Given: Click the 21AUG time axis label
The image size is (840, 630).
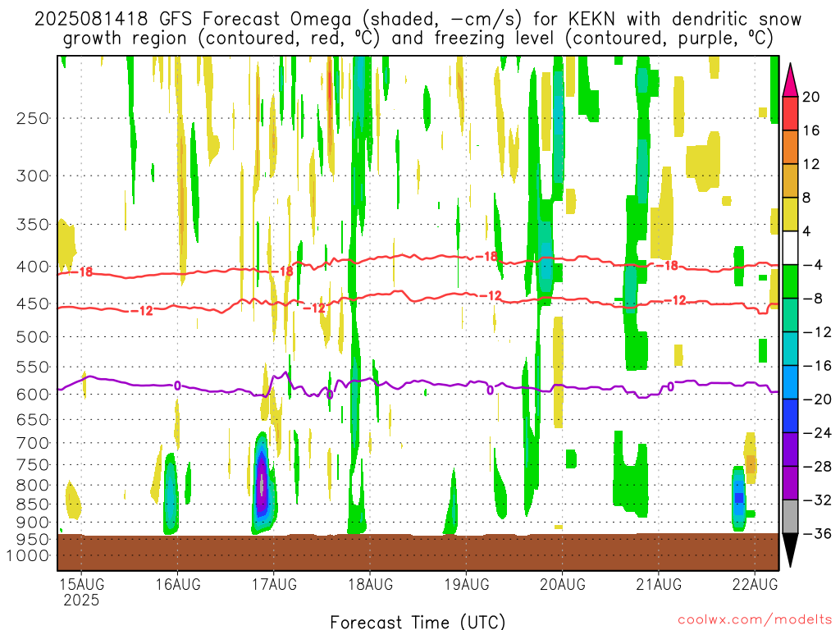Looking at the screenshot, I should [x=659, y=584].
